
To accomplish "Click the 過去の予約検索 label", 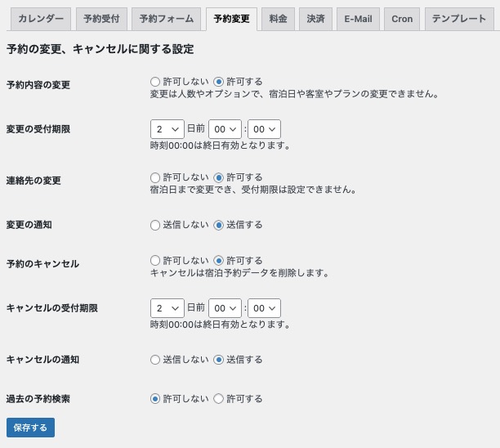I will click(38, 399).
